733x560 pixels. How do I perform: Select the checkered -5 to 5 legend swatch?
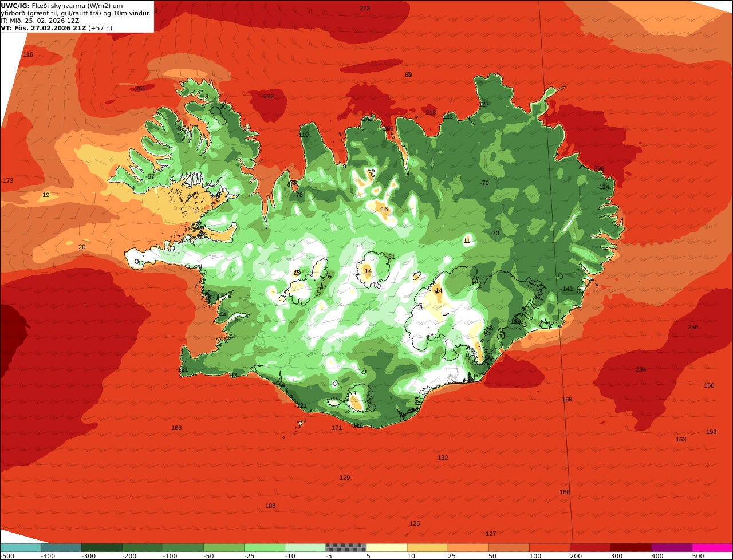(346, 547)
